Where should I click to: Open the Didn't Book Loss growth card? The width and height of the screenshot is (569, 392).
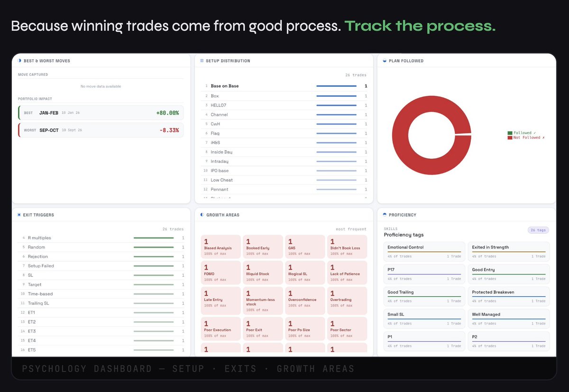[x=347, y=246]
